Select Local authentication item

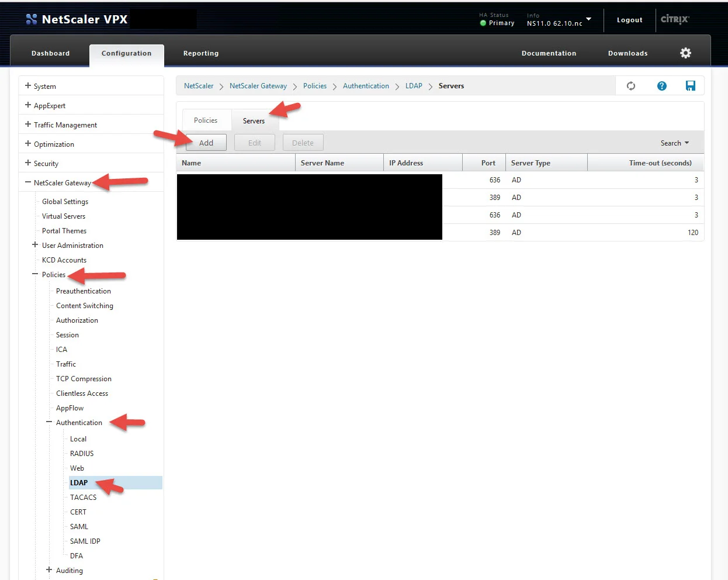pos(78,439)
